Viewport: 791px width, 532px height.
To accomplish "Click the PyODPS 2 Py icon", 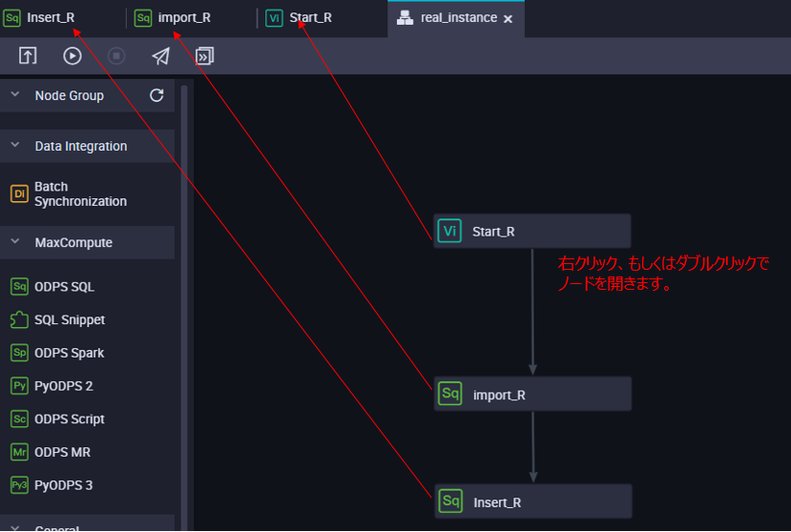I will (19, 386).
